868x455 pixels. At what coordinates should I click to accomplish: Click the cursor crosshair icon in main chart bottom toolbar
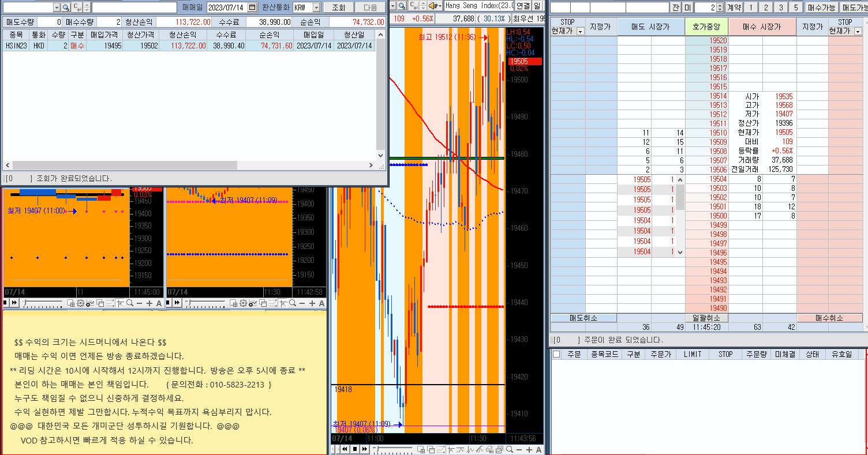(x=451, y=449)
